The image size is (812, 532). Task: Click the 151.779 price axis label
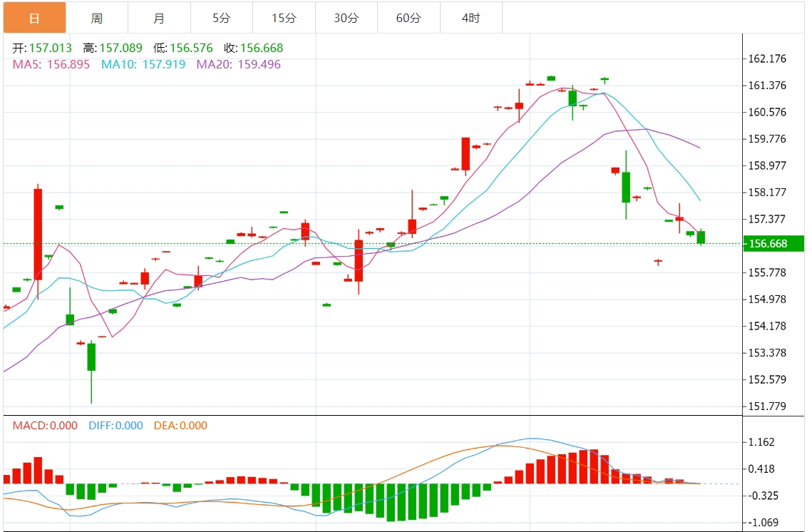(x=767, y=406)
